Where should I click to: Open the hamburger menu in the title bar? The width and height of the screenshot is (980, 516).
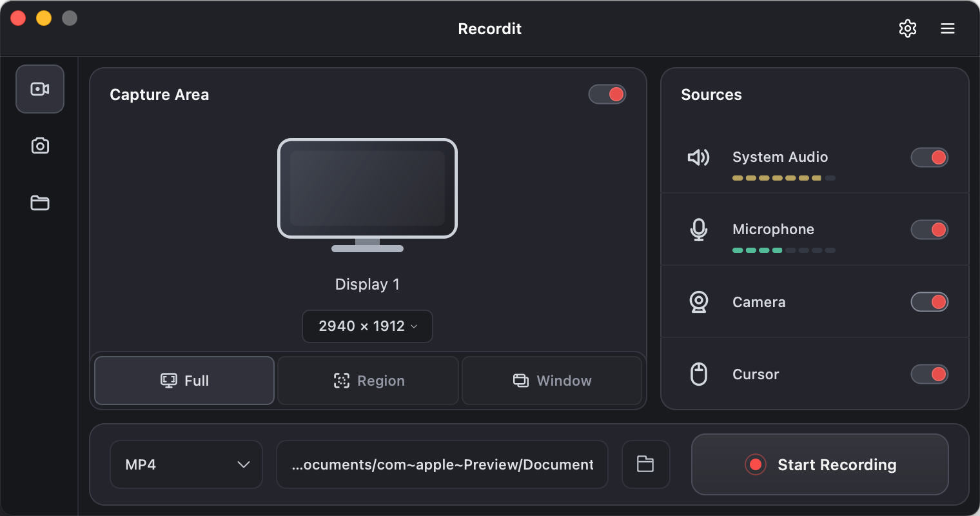click(x=948, y=28)
